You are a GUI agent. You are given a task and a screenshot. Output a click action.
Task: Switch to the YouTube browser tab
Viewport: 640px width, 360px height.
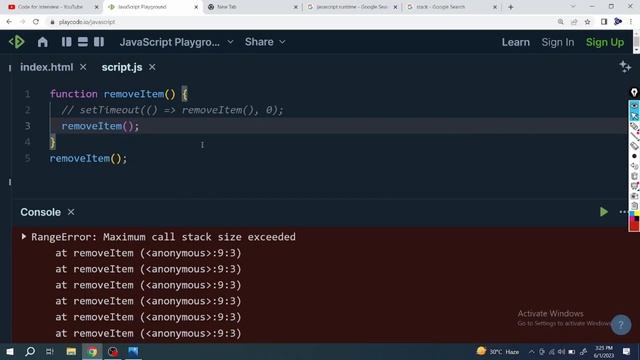click(50, 7)
